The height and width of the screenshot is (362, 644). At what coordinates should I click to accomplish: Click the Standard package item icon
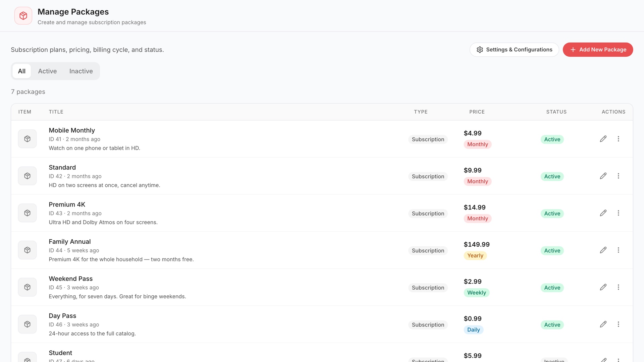(27, 176)
